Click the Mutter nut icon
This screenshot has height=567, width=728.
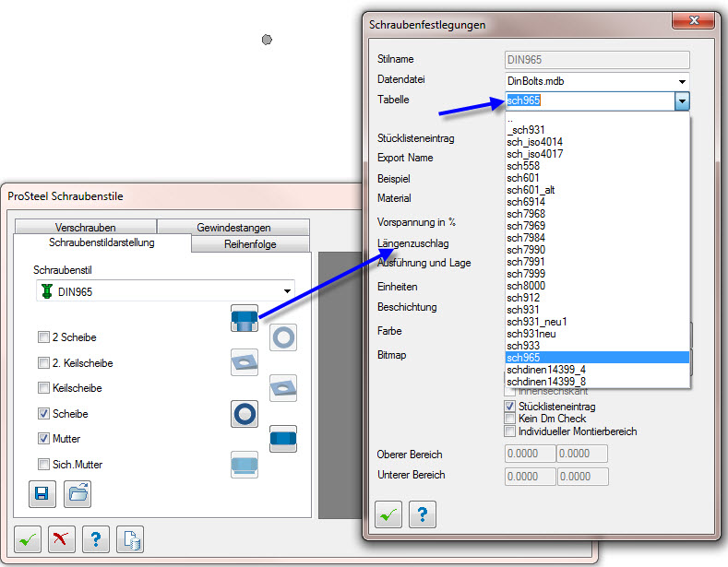pyautogui.click(x=283, y=439)
